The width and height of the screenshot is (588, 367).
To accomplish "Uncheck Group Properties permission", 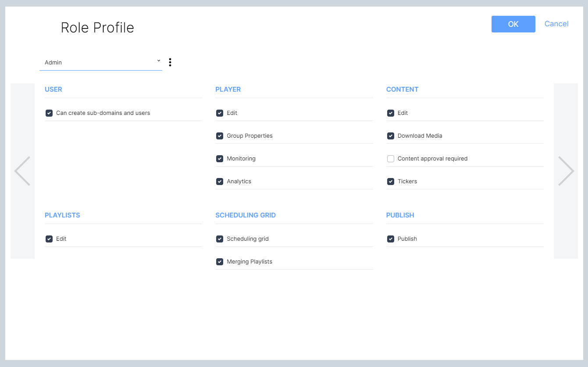I will coord(220,136).
